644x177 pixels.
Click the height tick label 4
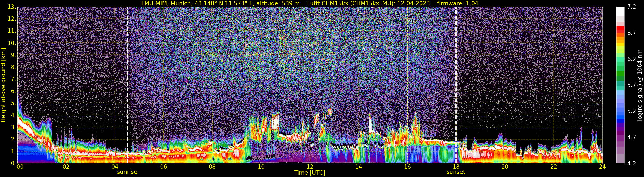point(13,115)
